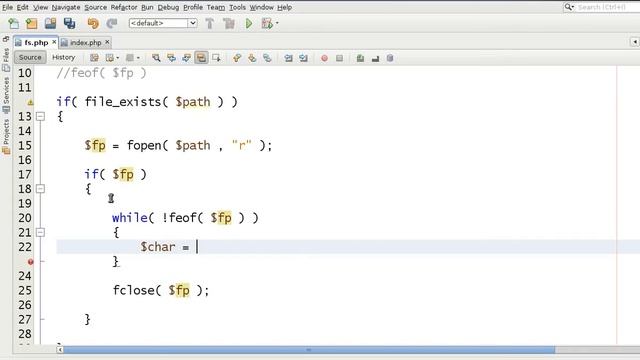Viewport: 640px width, 360px height.
Task: Click the horizontal scrollbar thumb
Action: pyautogui.click(x=309, y=350)
